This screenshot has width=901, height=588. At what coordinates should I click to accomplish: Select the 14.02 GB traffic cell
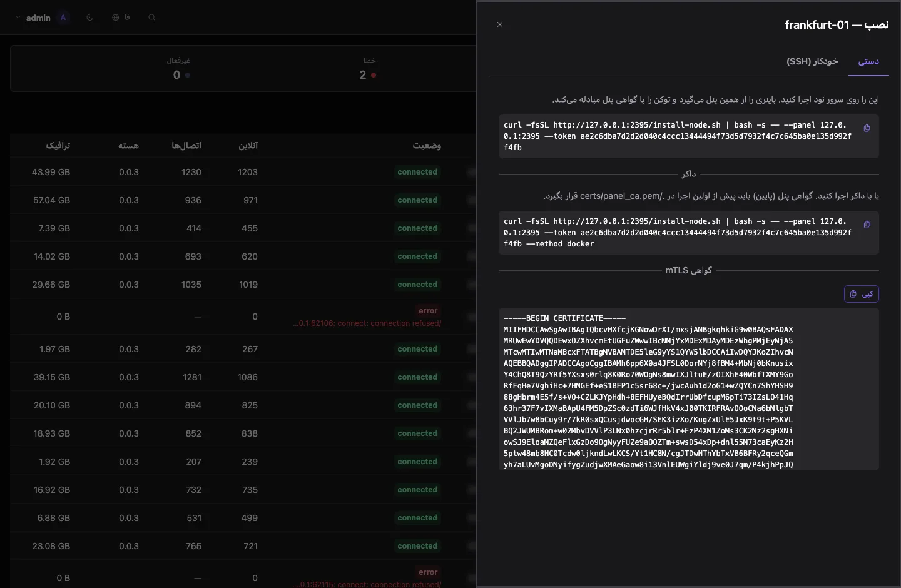52,256
